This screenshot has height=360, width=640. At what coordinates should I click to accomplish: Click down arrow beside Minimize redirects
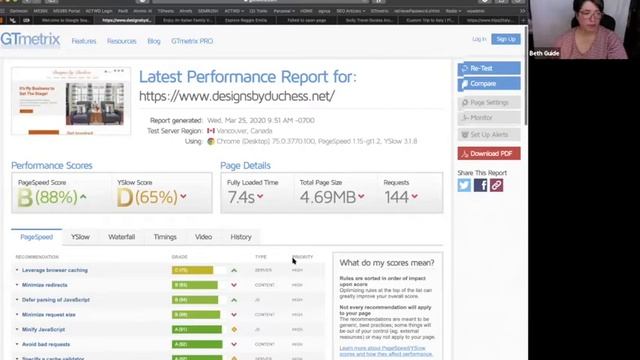(234, 285)
